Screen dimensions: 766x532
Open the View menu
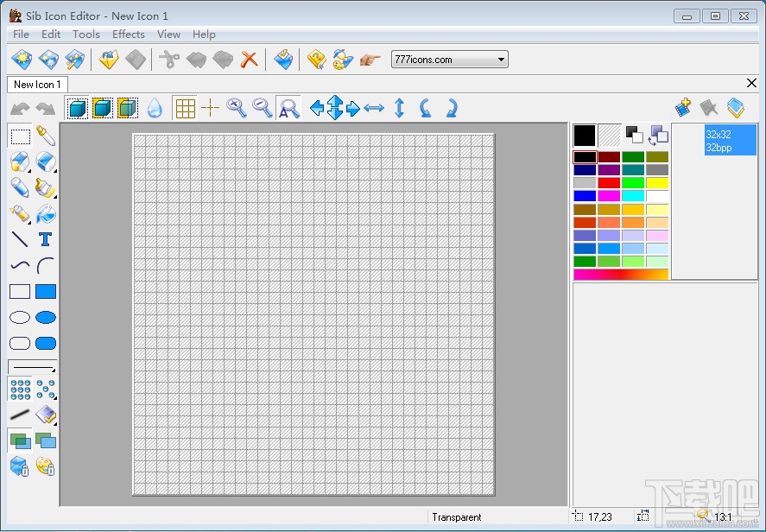(x=168, y=35)
